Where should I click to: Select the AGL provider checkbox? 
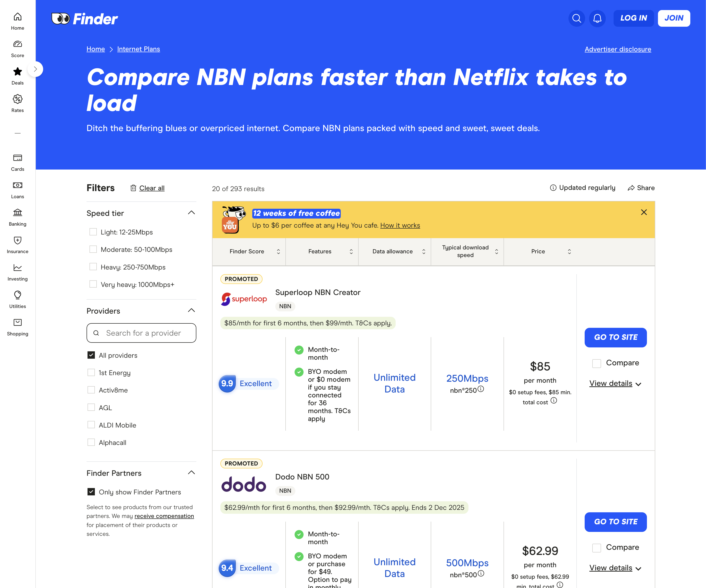point(91,408)
